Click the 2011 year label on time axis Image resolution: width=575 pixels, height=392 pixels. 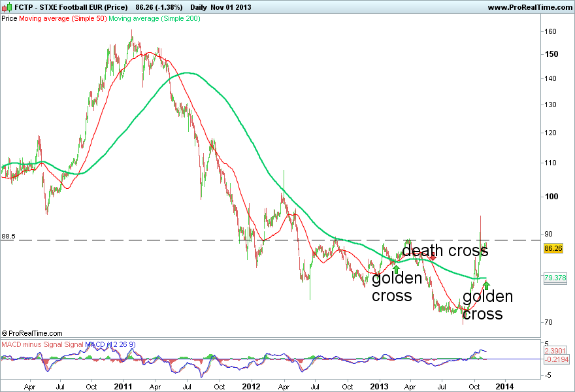click(123, 387)
